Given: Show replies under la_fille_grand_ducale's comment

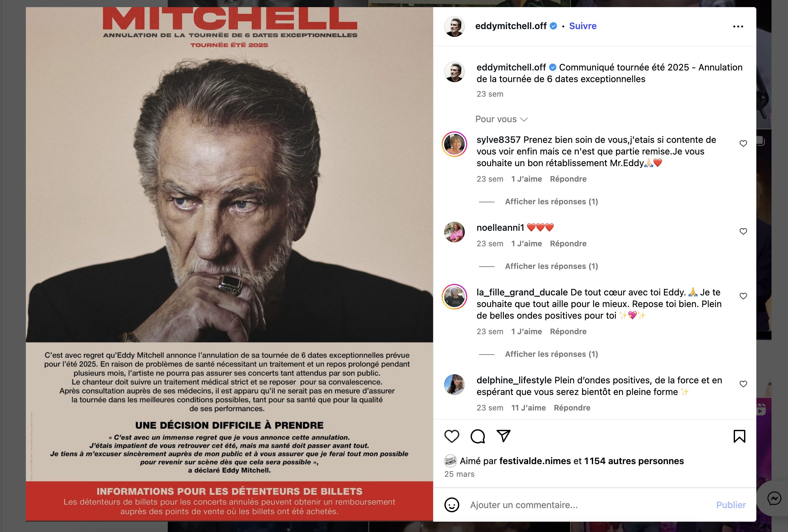Looking at the screenshot, I should coord(551,354).
